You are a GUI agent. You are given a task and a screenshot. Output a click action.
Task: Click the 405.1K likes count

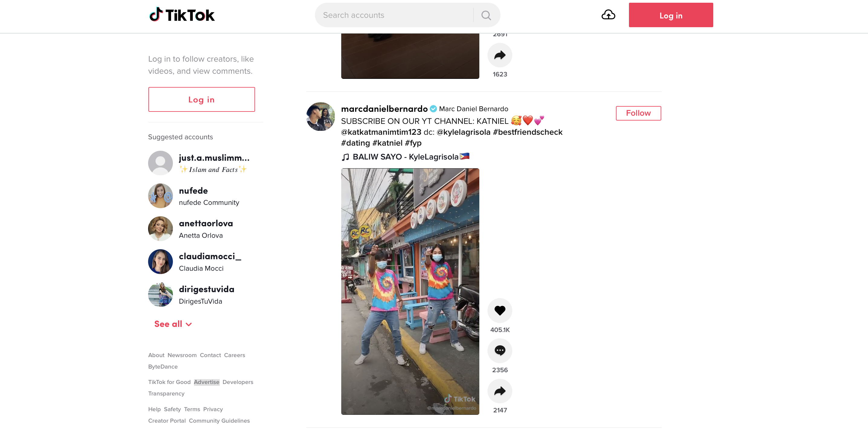click(x=500, y=330)
